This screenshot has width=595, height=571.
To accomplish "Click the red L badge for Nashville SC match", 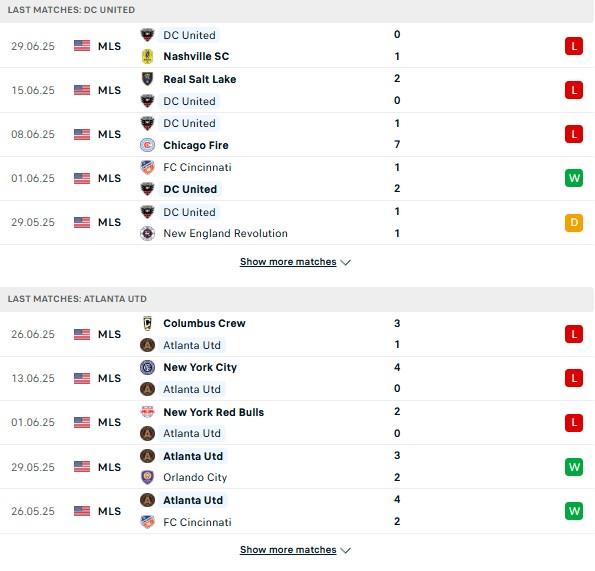I will 574,46.
